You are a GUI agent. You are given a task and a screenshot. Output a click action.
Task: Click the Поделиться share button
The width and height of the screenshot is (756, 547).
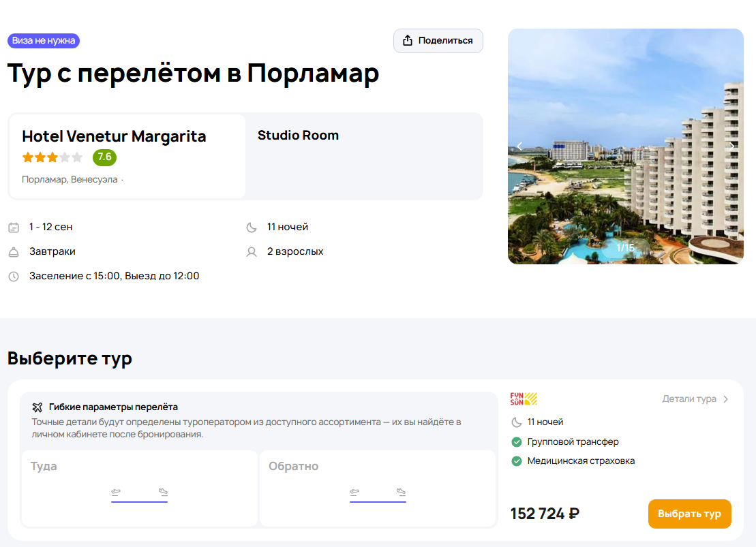438,41
